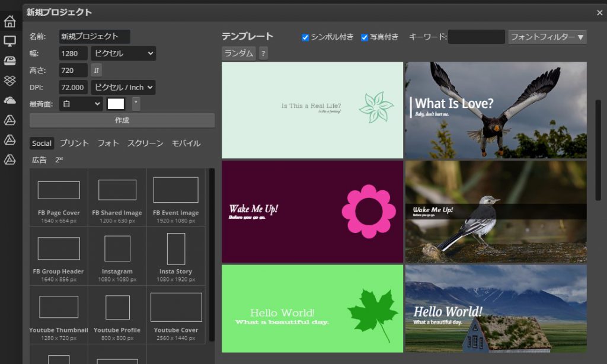Swap width and height with arrows icon
This screenshot has height=364, width=607.
pos(96,71)
